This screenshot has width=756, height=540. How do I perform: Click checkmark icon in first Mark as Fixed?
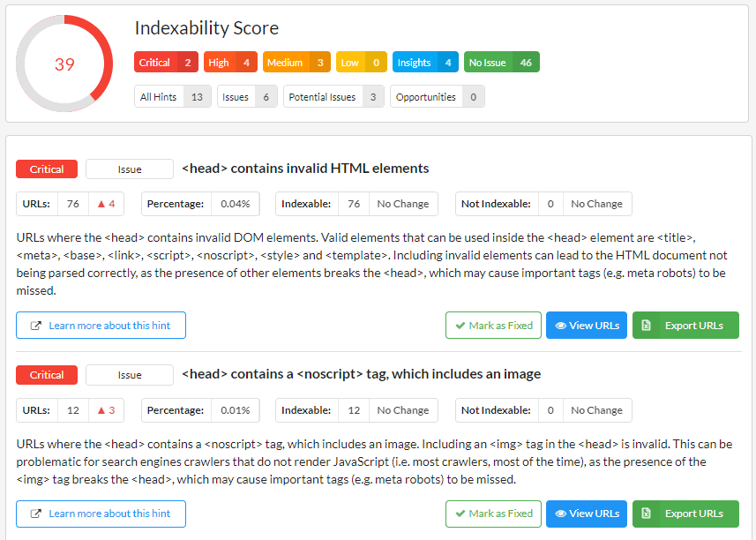pos(460,326)
